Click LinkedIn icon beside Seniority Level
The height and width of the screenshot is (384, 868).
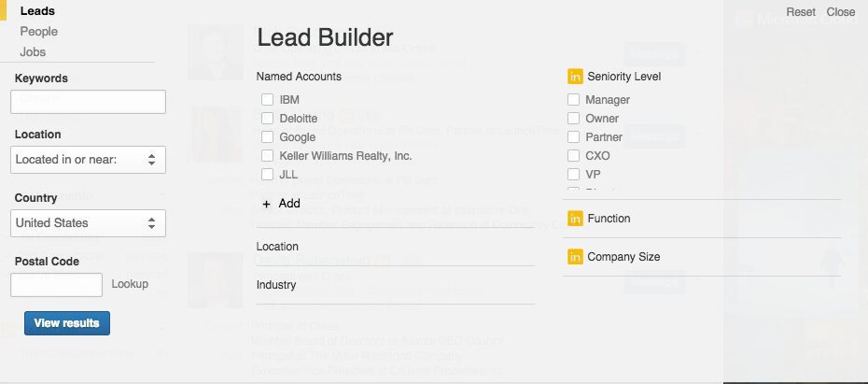click(575, 77)
